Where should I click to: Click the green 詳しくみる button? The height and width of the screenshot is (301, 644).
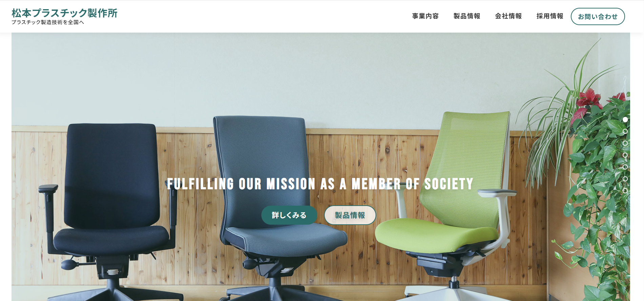289,215
